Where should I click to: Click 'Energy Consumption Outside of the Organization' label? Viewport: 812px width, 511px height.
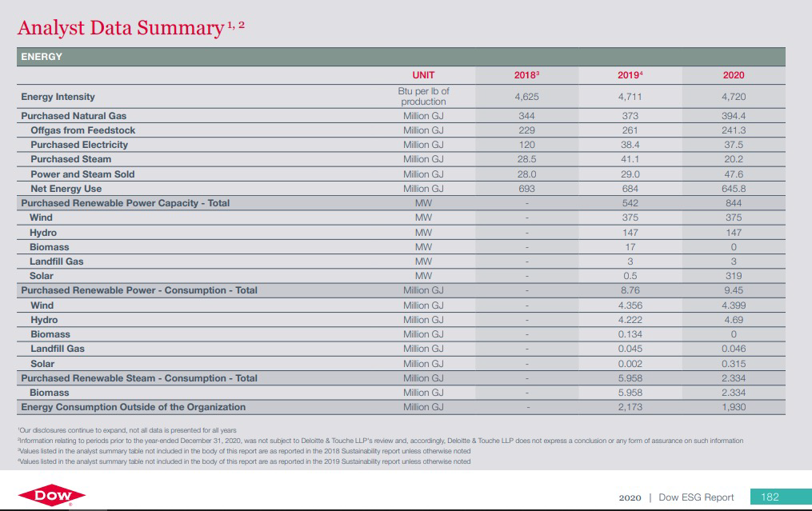click(133, 408)
